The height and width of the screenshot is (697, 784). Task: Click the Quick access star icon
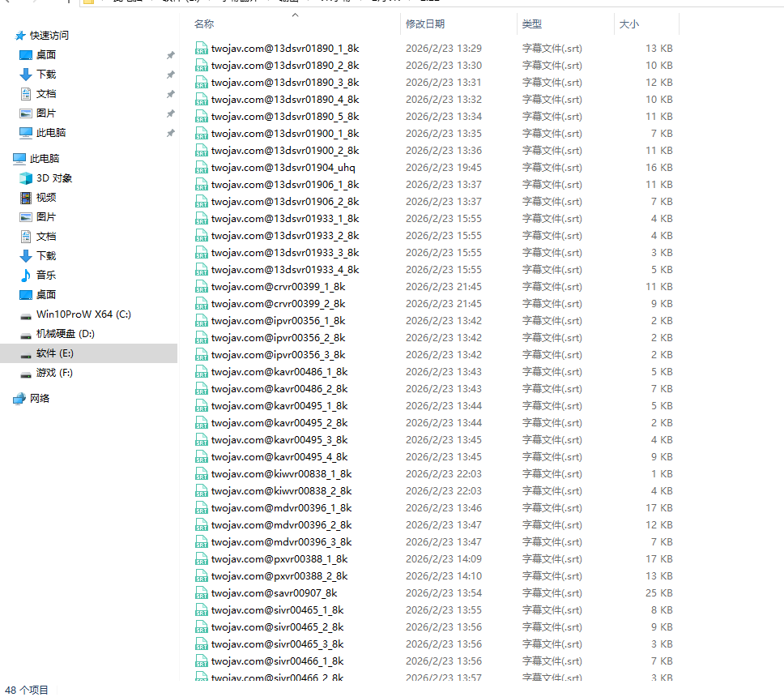pos(20,36)
